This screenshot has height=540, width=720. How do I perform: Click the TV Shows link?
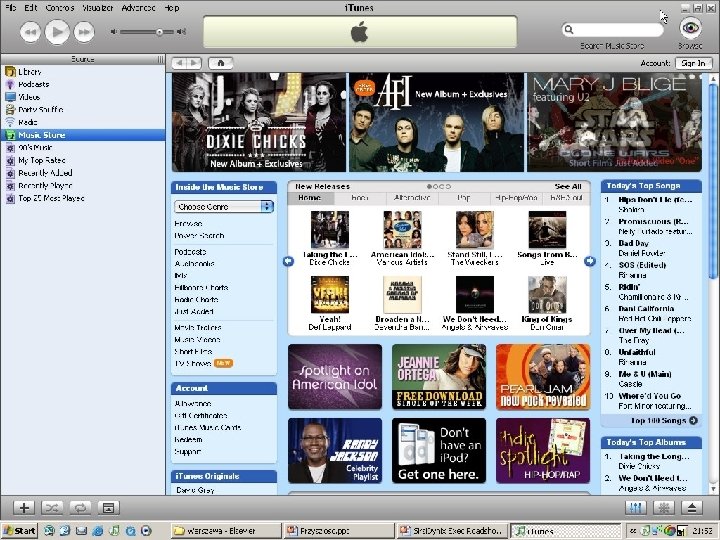pos(192,363)
